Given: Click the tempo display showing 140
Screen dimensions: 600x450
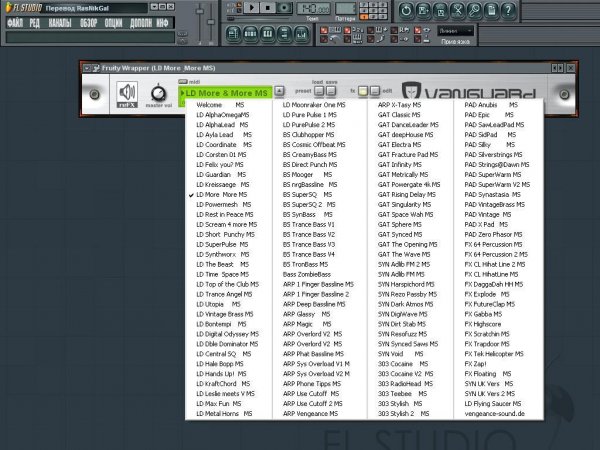Looking at the screenshot, I should [313, 8].
